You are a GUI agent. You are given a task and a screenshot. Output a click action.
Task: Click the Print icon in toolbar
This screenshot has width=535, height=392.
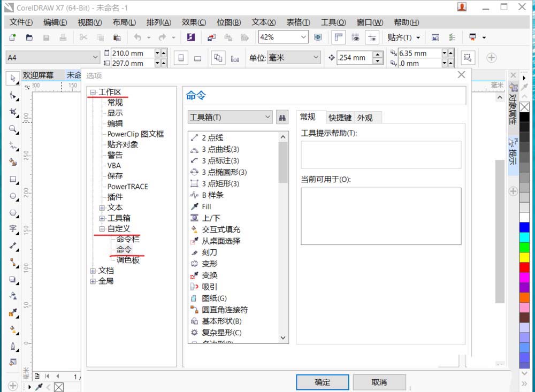point(63,37)
